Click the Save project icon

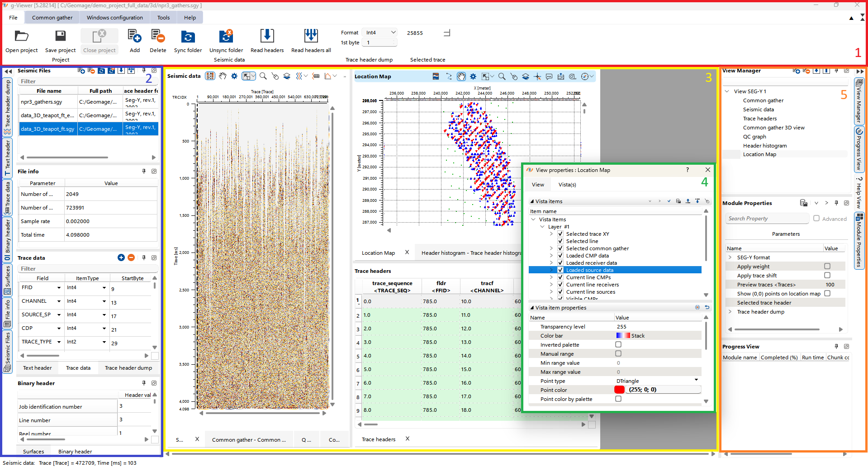click(60, 36)
